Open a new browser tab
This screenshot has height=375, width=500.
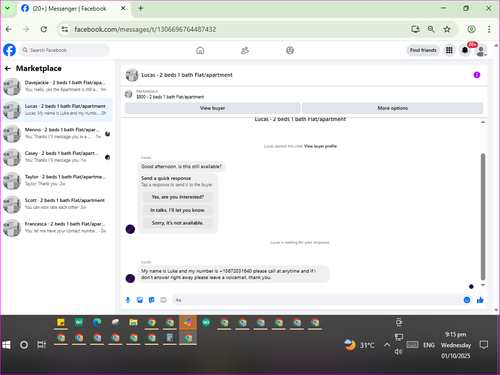(141, 8)
